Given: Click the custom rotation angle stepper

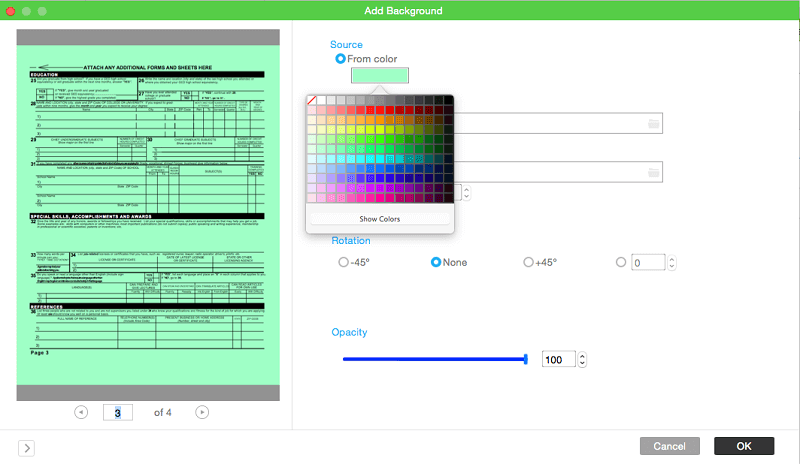Looking at the screenshot, I should click(672, 262).
